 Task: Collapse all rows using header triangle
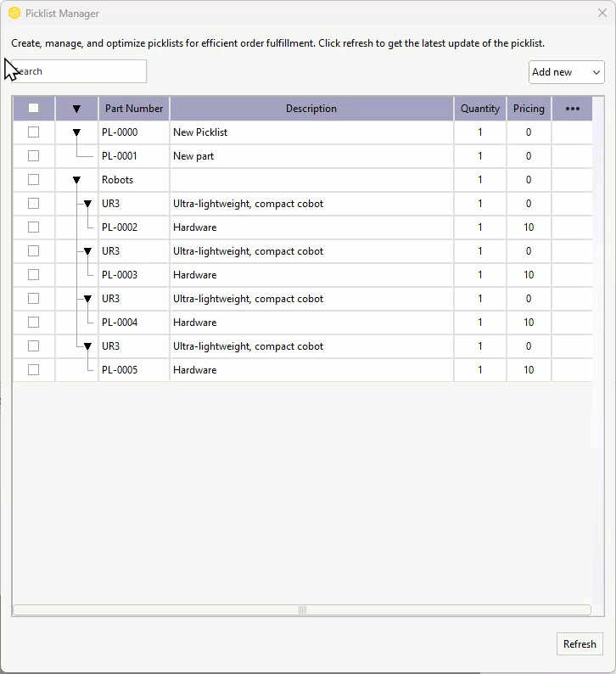76,109
